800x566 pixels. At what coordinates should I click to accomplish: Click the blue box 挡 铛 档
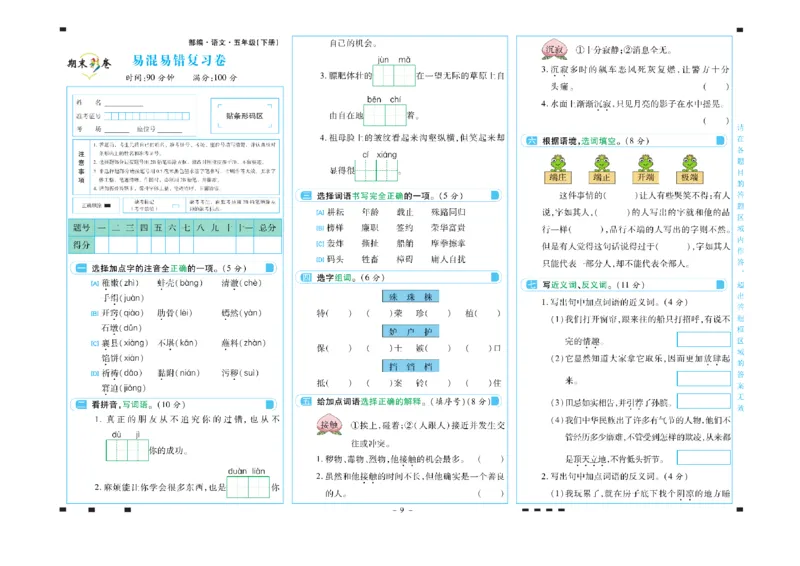pos(410,366)
